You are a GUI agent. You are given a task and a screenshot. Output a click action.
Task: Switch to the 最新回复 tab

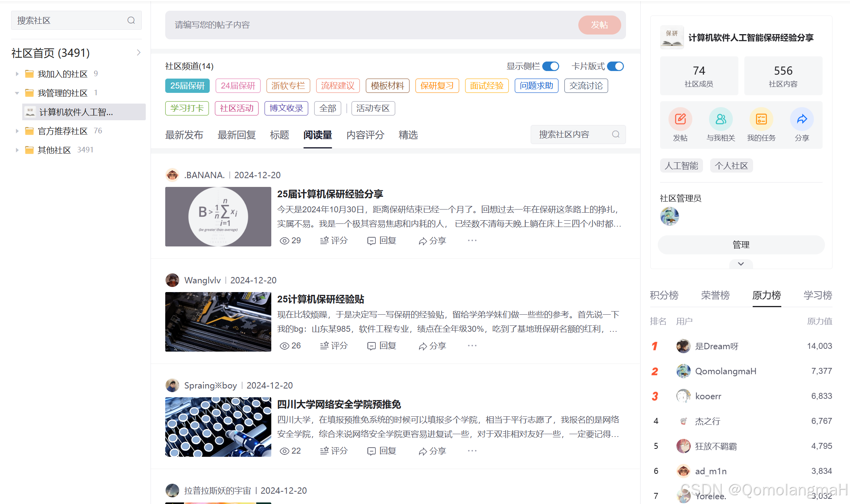236,135
